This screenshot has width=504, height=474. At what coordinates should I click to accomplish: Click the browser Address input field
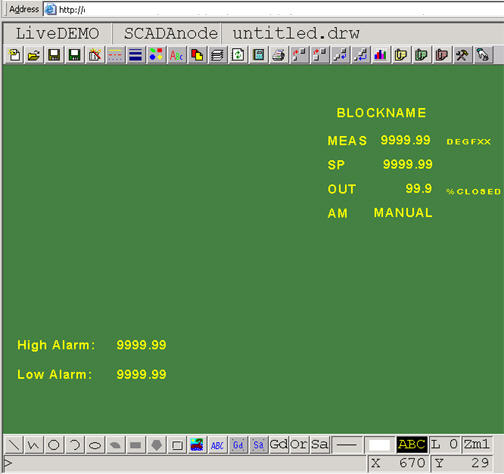tap(277, 10)
